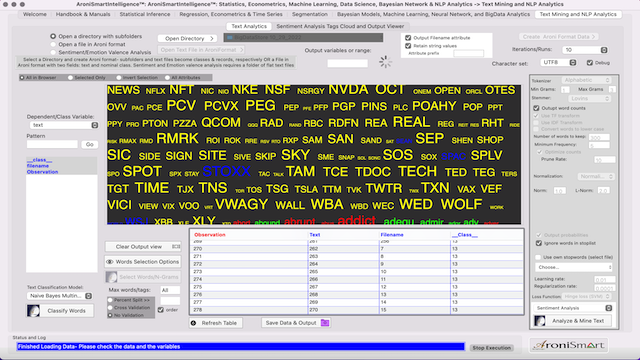This screenshot has height=360, width=640.
Task: Click the Pattern input field
Action: (x=52, y=144)
